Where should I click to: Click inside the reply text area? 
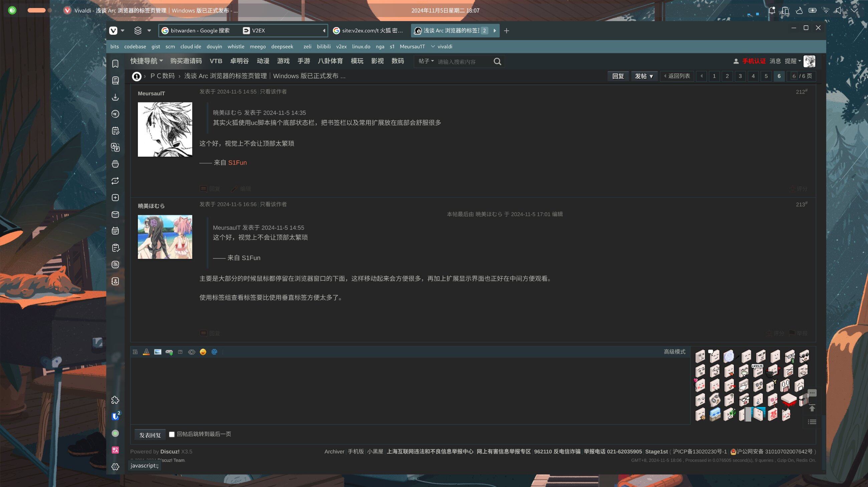[x=410, y=391]
